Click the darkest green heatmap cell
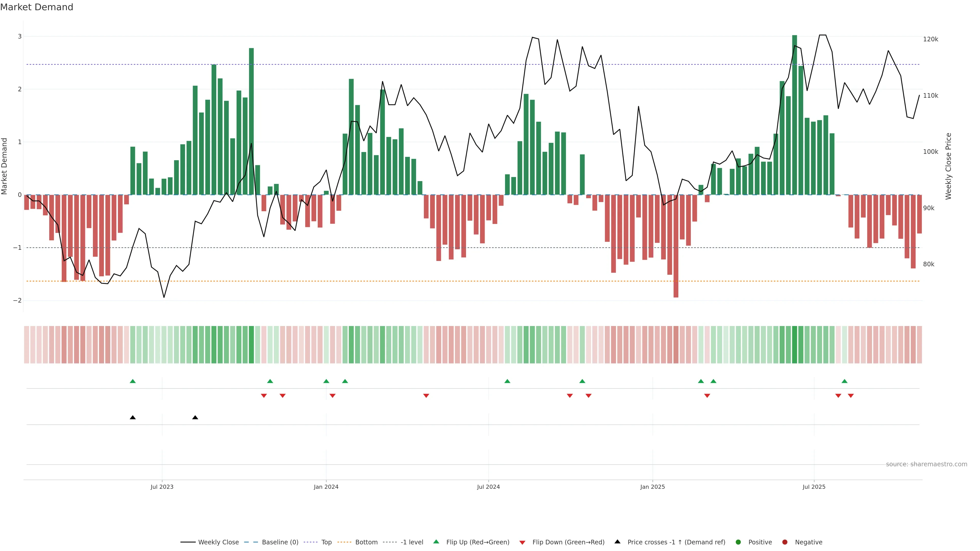Viewport: 980px width, 551px height. pyautogui.click(x=794, y=345)
